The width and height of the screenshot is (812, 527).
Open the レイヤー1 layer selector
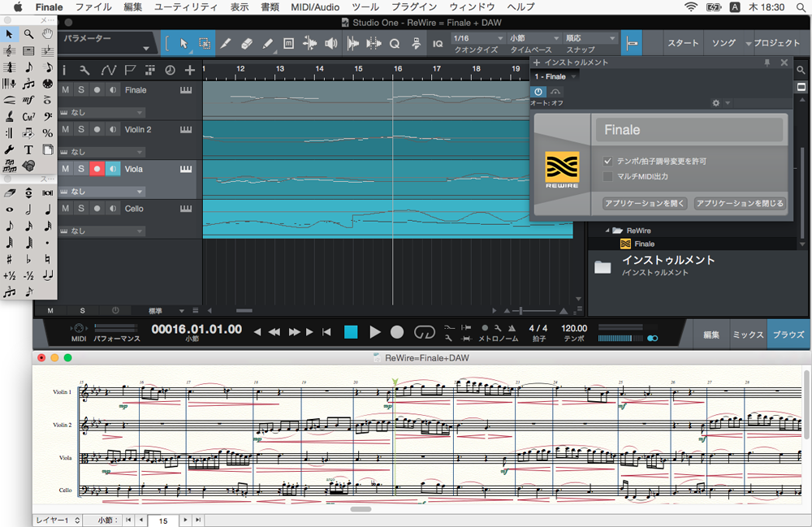[x=58, y=521]
